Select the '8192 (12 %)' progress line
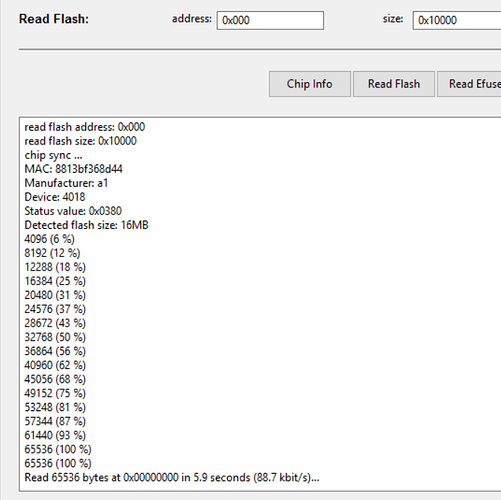This screenshot has width=501, height=500. pos(52,253)
